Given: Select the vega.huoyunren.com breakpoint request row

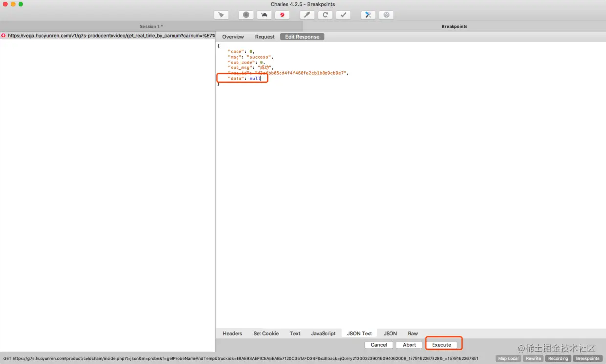Looking at the screenshot, I should pyautogui.click(x=108, y=36).
